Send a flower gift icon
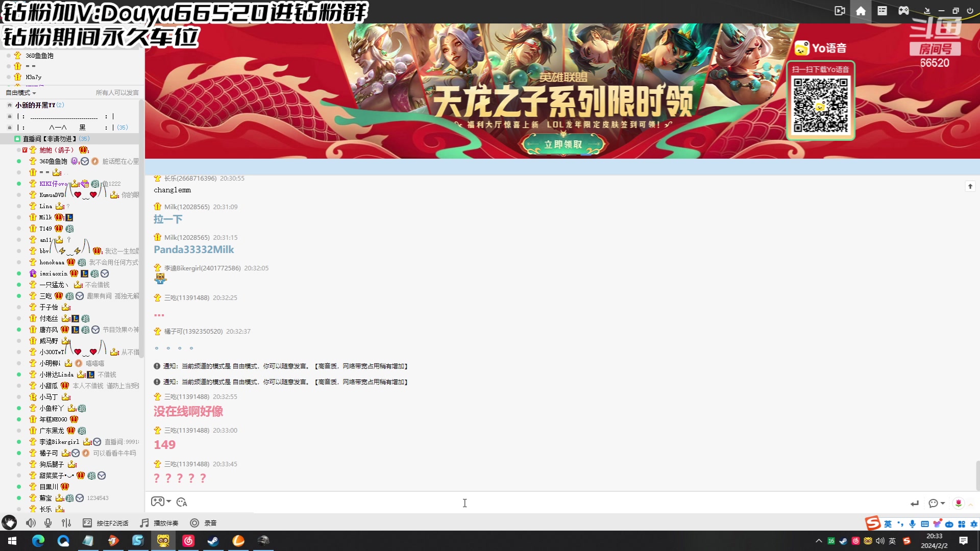 point(959,504)
